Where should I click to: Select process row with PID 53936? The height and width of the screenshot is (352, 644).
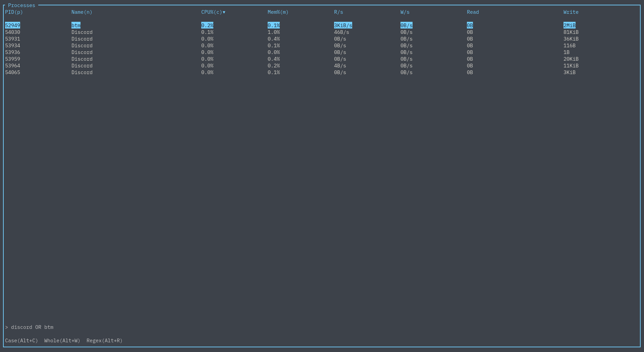pyautogui.click(x=322, y=52)
